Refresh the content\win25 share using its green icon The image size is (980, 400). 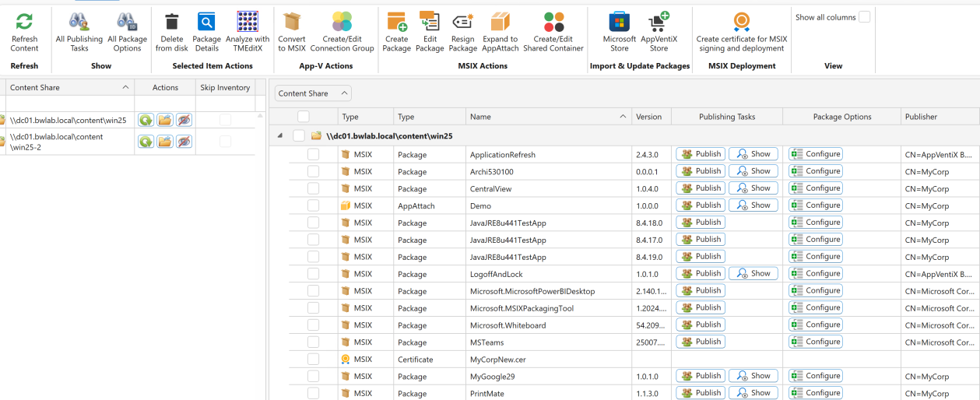146,120
